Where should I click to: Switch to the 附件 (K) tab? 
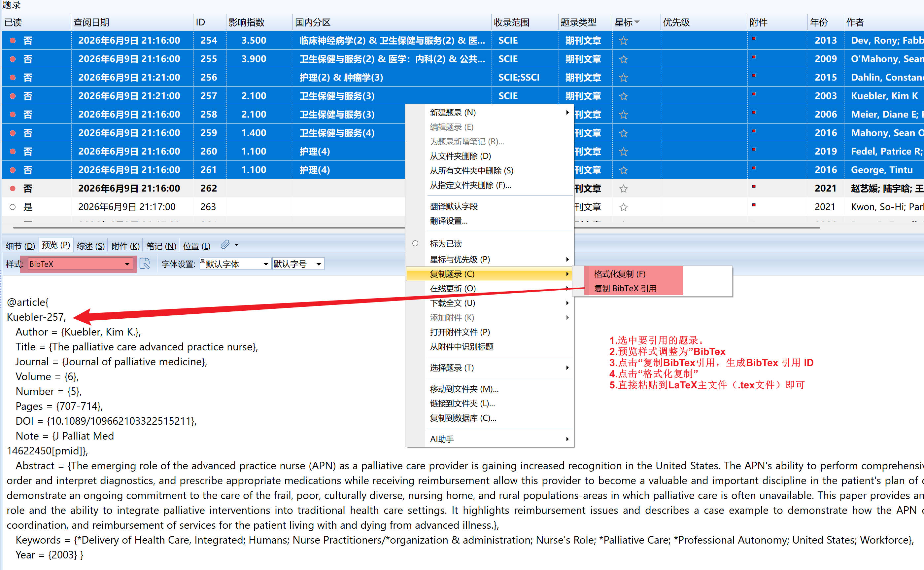(125, 246)
